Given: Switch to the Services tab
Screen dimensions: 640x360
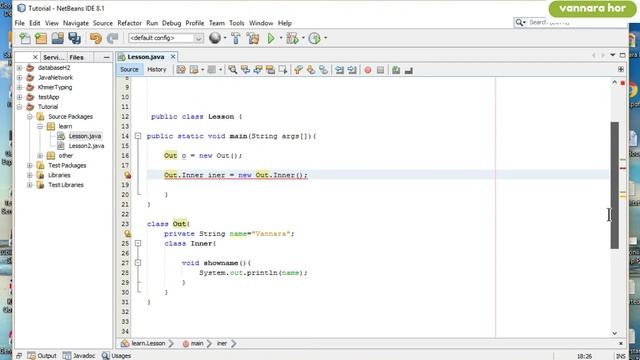Looking at the screenshot, I should tap(53, 57).
